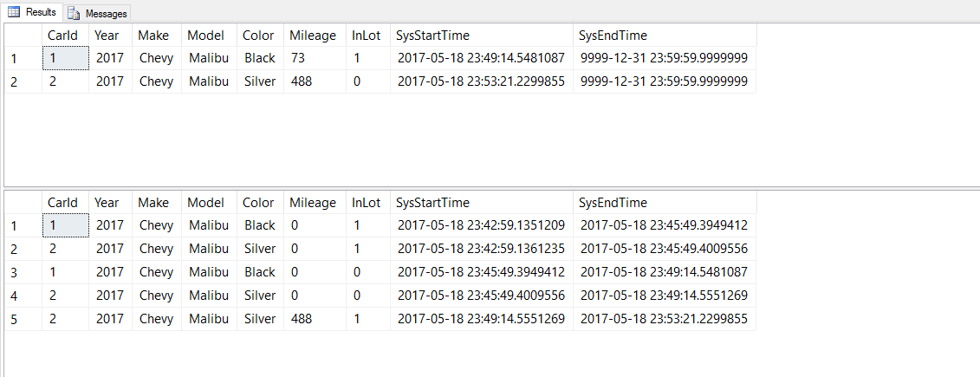Click the SysEndTime header in bottom grid

tap(612, 203)
